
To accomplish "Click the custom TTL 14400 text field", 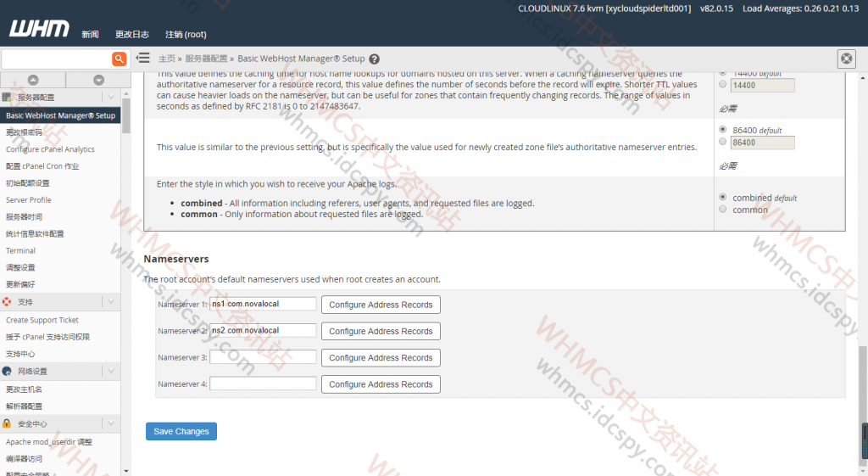I will (762, 86).
